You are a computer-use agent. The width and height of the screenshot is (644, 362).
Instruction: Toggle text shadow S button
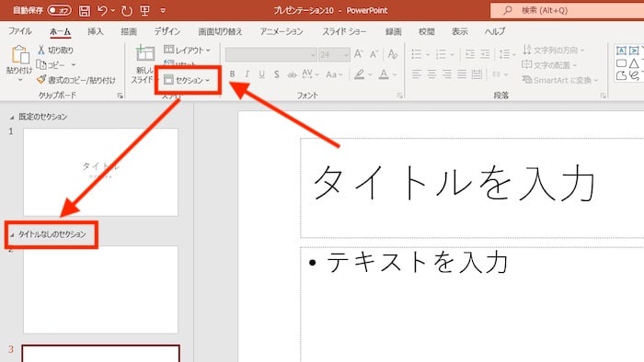coord(276,74)
